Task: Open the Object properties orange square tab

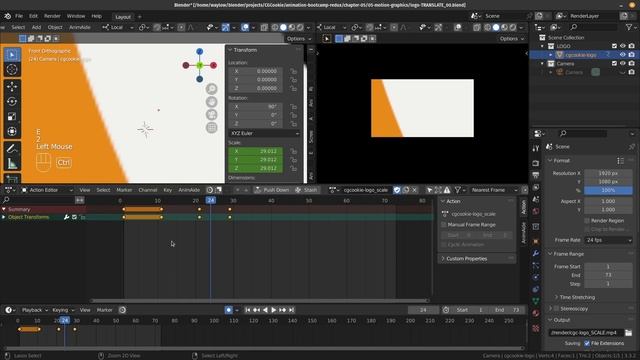Action: (536, 241)
